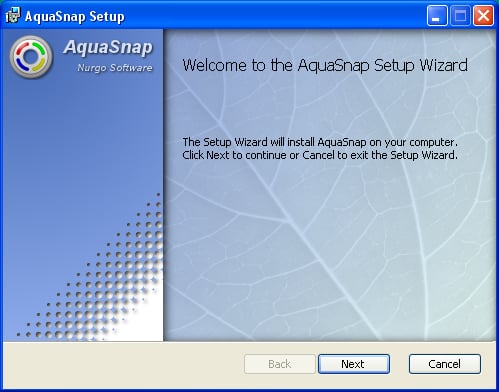
Task: Close the AquaSnap Setup window
Action: (x=483, y=15)
